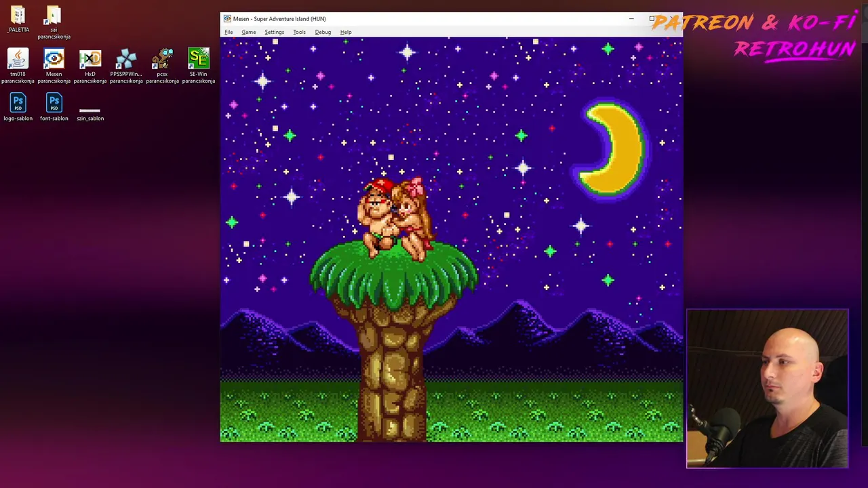The width and height of the screenshot is (868, 488).
Task: Open the Tools menu in Mesen
Action: click(x=299, y=32)
